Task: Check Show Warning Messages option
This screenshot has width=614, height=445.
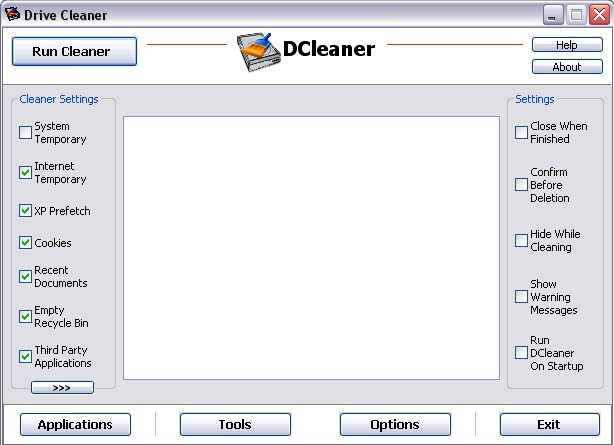Action: [521, 297]
